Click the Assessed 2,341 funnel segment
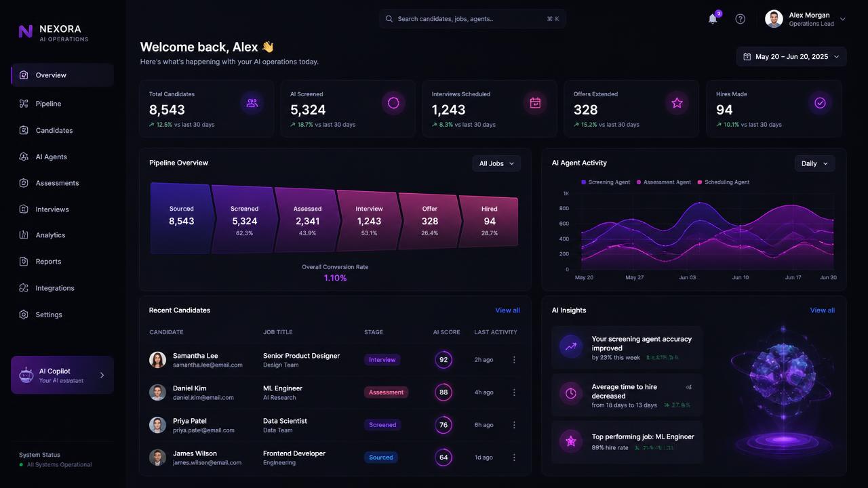Image resolution: width=868 pixels, height=488 pixels. coord(307,220)
